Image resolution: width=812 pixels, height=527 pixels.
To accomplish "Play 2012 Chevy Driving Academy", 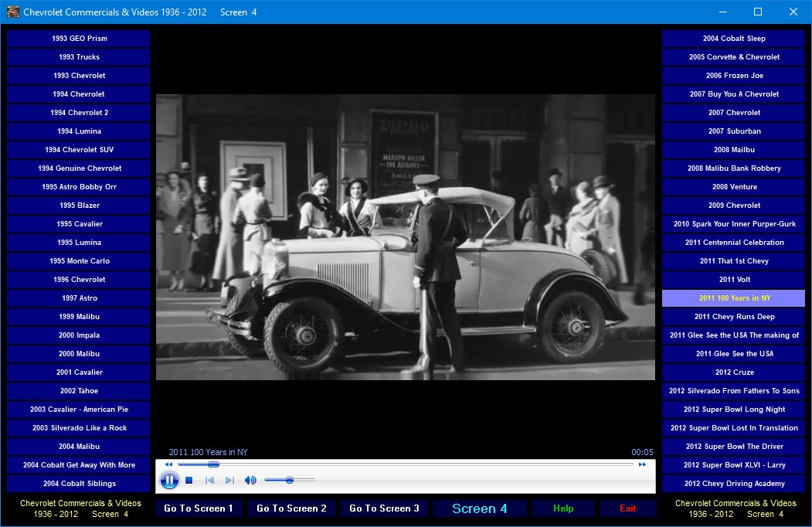I will (734, 484).
